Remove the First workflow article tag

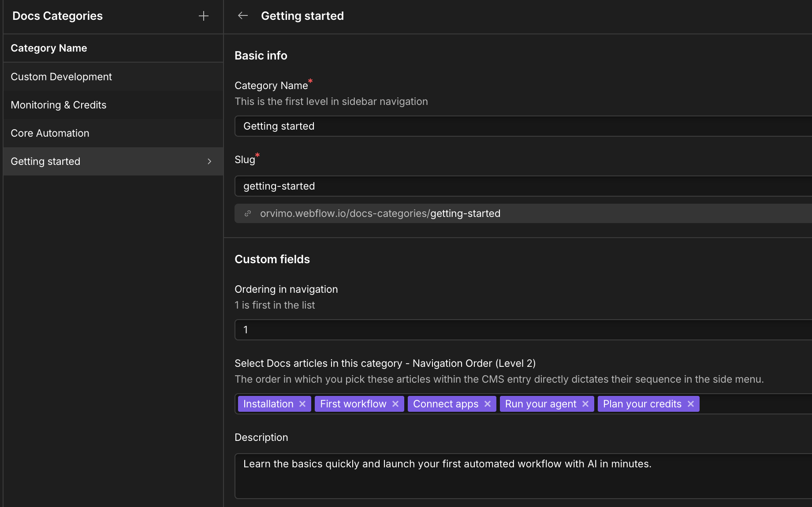(x=395, y=403)
